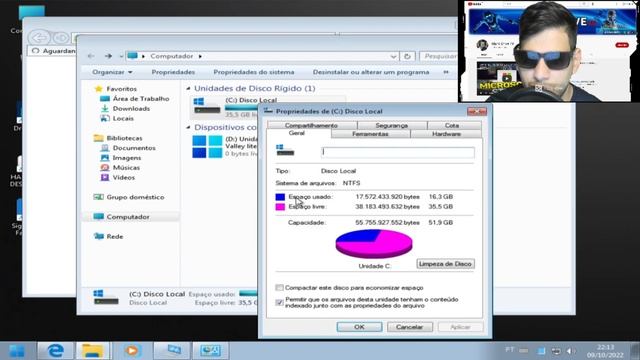
Task: Click Propriedades do sistema toolbar button
Action: pyautogui.click(x=254, y=72)
